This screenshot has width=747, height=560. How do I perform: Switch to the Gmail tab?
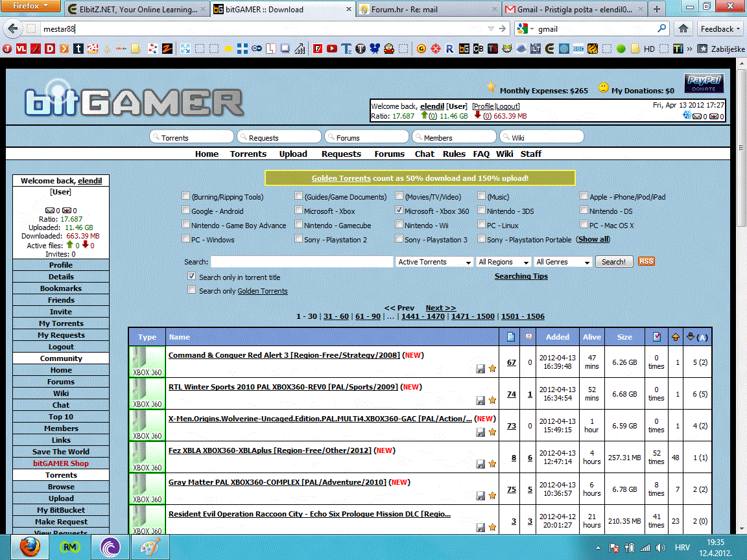575,9
